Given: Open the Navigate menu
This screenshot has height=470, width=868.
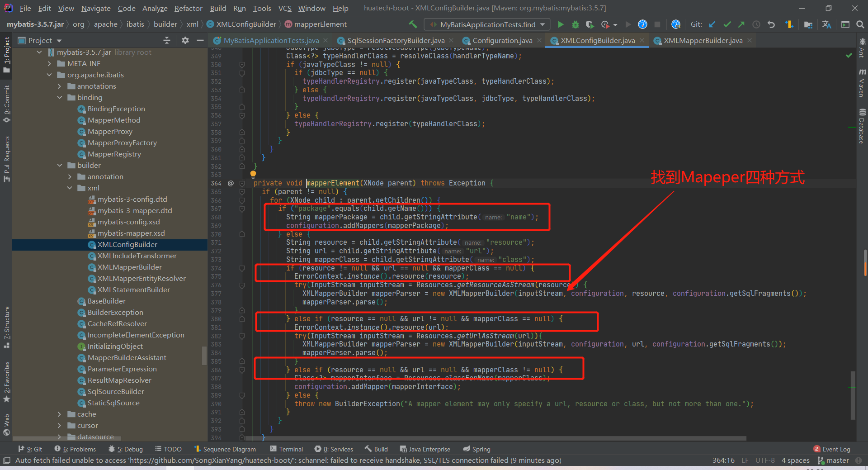Looking at the screenshot, I should point(96,8).
